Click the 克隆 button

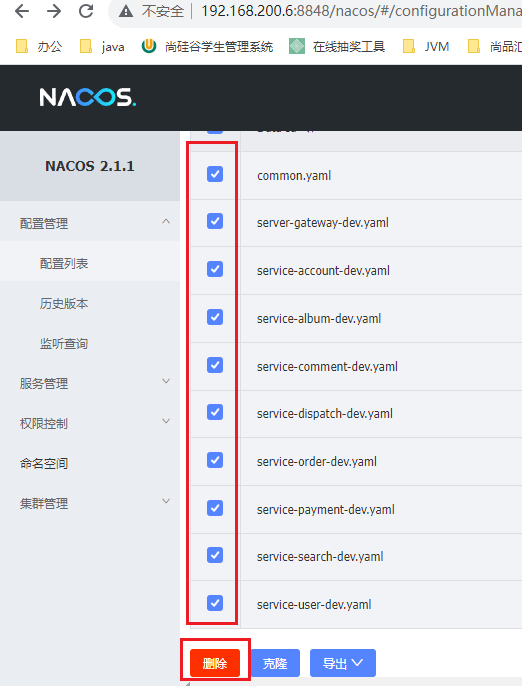click(275, 663)
